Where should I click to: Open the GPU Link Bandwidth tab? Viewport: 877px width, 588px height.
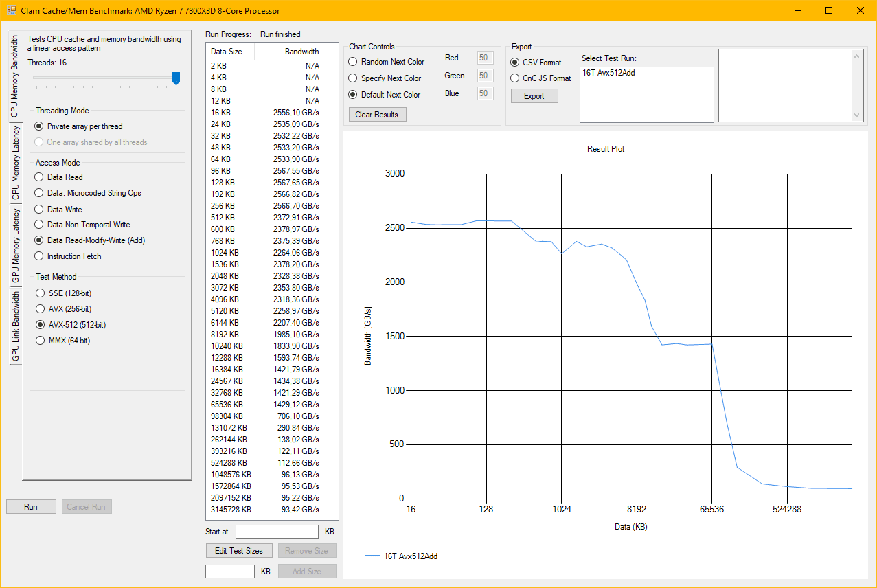15,326
